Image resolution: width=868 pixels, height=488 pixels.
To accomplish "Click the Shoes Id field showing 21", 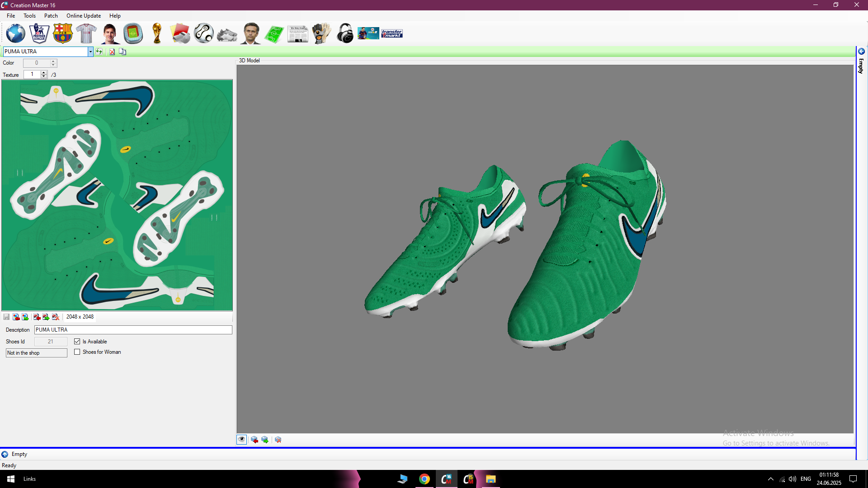I will [51, 342].
